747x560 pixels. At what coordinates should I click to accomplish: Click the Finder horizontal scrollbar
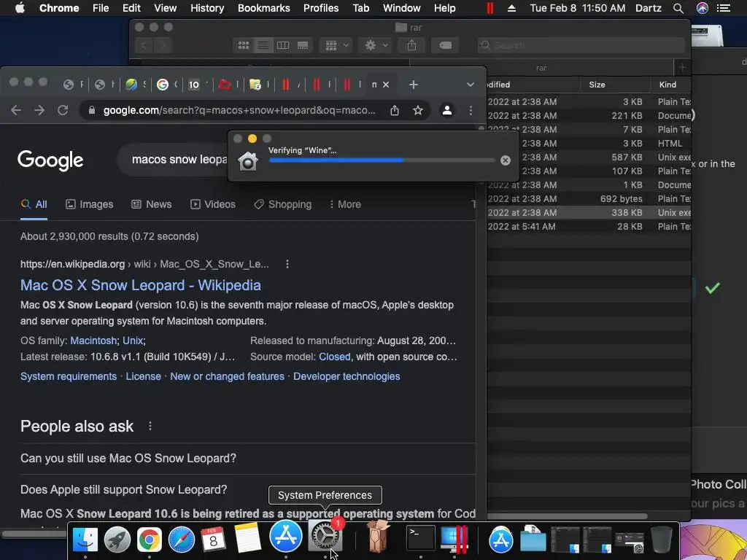pos(567,516)
